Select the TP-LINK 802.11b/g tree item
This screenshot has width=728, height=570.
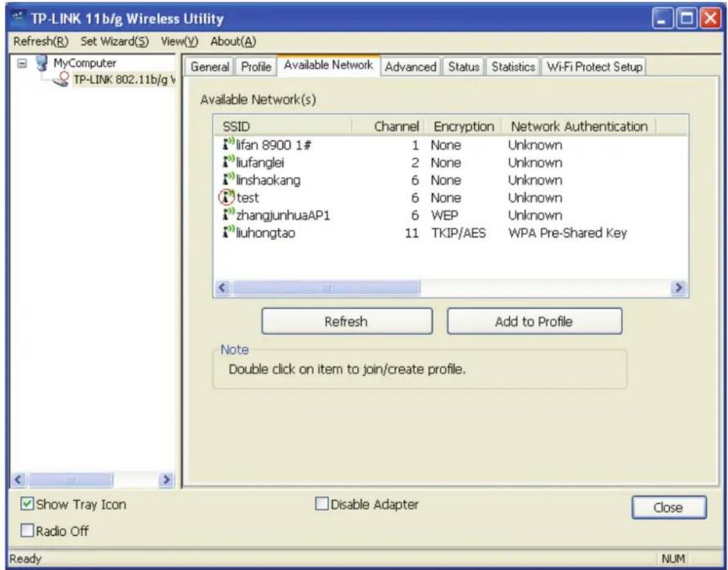[x=124, y=80]
